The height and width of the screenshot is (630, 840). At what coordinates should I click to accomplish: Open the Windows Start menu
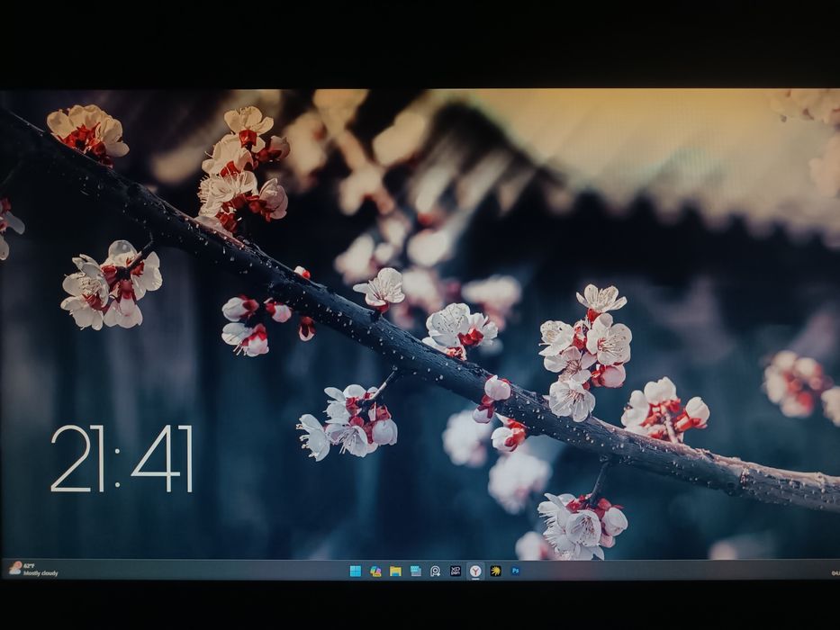tap(356, 571)
